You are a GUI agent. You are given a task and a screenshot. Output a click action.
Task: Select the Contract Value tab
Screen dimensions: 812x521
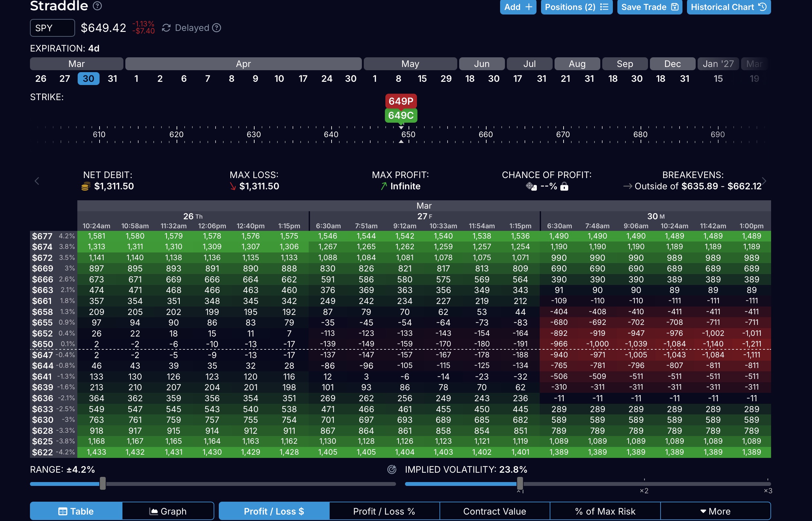(495, 511)
